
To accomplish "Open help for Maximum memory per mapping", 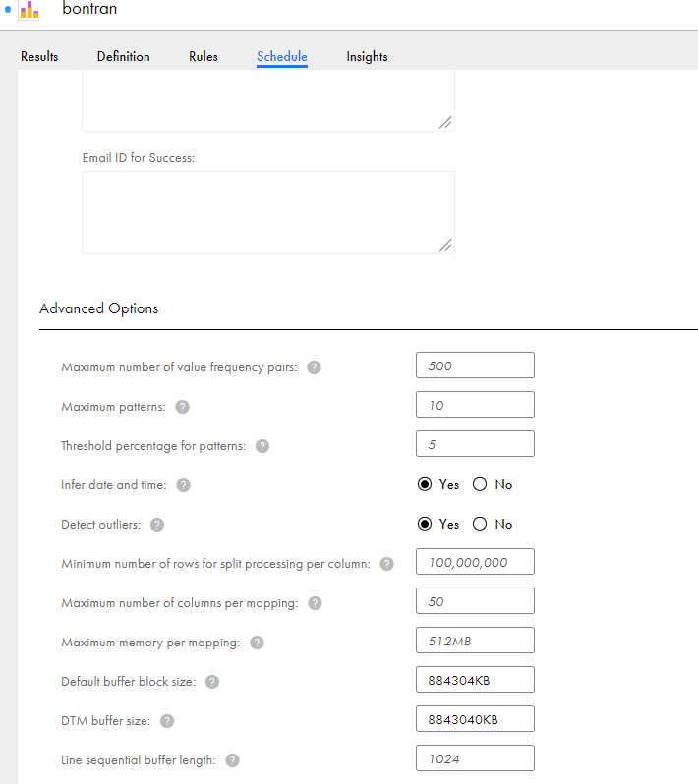I will (x=257, y=643).
